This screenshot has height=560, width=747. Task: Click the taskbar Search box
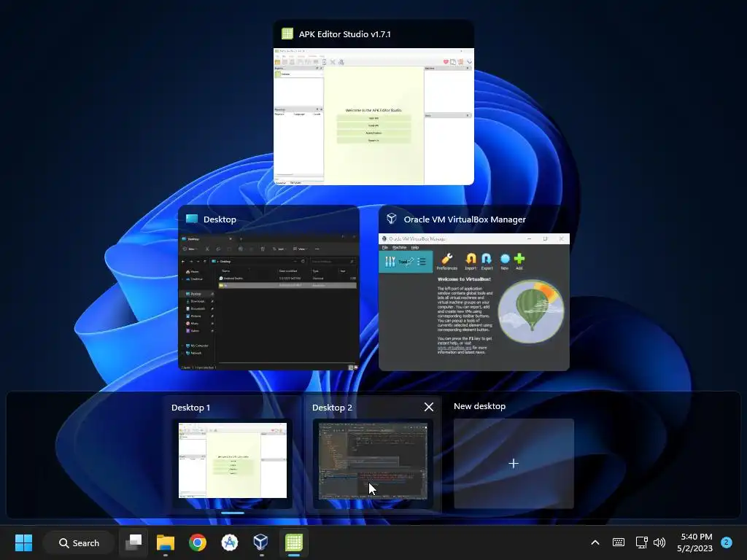click(79, 542)
